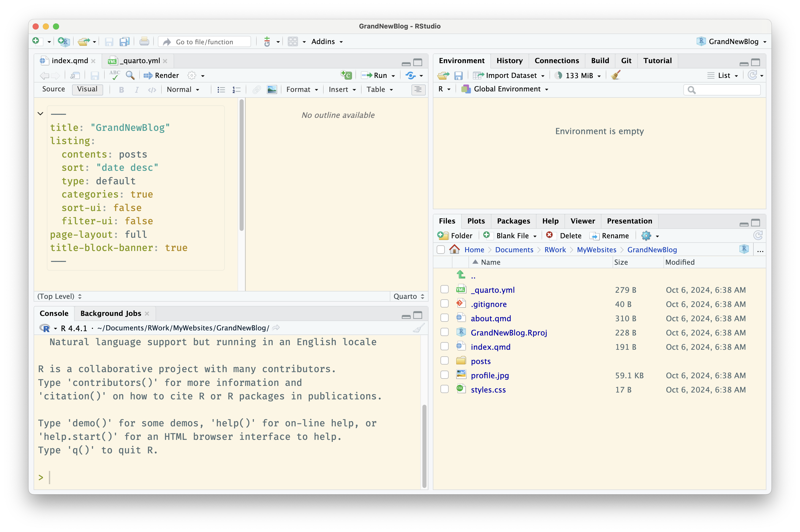Click the toggle document outline icon
The height and width of the screenshot is (532, 800).
coord(418,90)
